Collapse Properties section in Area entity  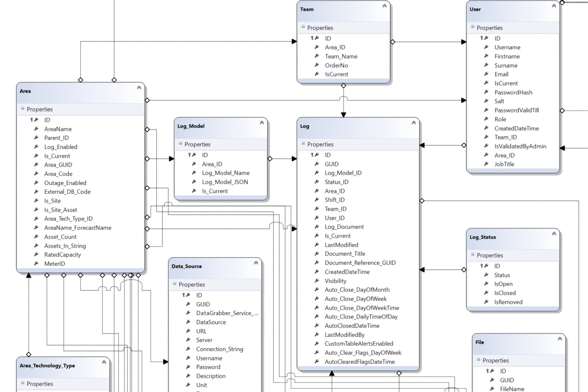click(x=22, y=109)
